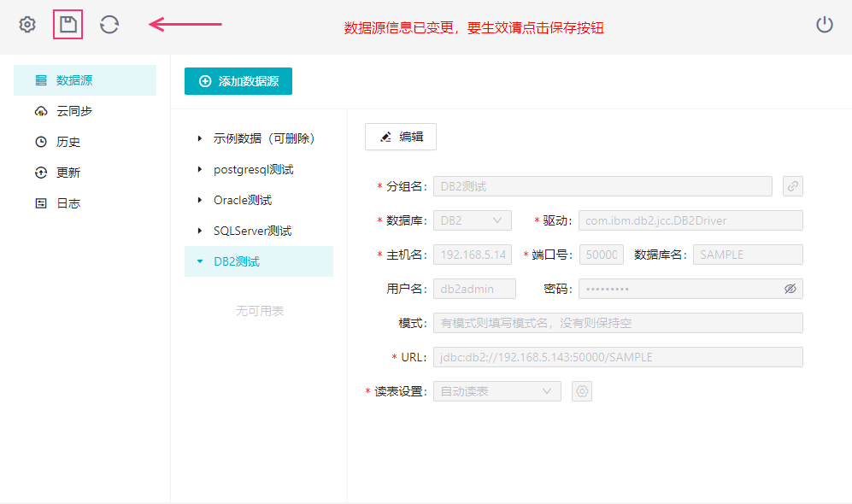Viewport: 852px width, 504px height.
Task: Open 数据源 in the sidebar
Action: coord(85,80)
